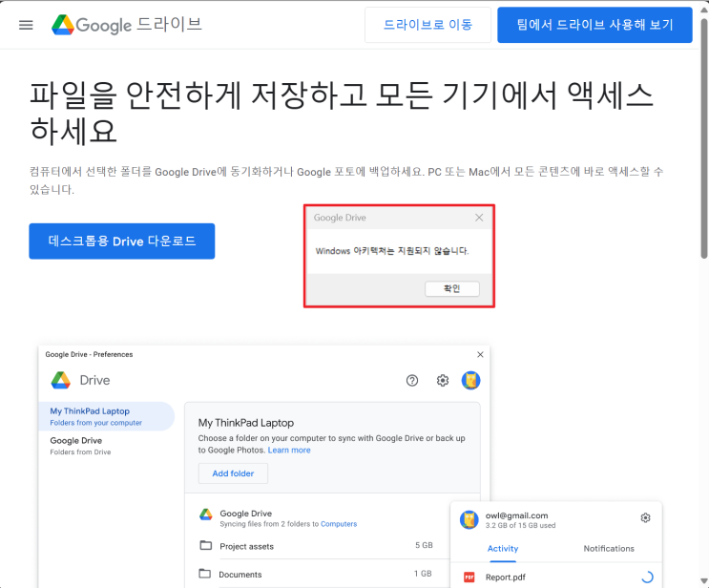Select 'My ThinkPad Laptop' sidebar item
This screenshot has width=709, height=588.
click(x=107, y=416)
